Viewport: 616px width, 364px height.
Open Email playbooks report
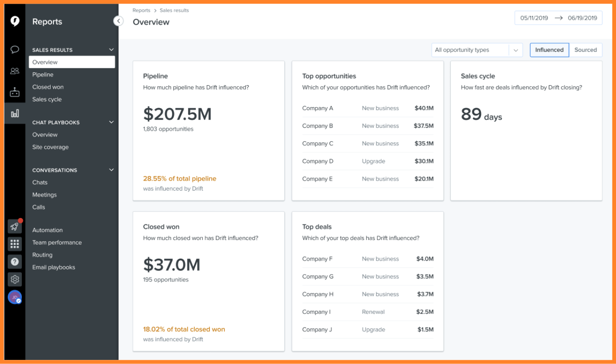pos(54,267)
